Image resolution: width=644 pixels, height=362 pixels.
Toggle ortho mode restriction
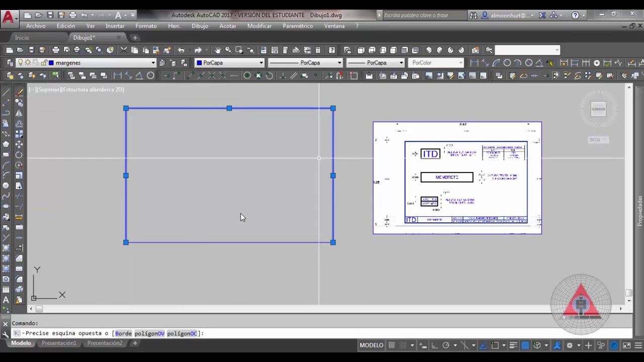[435, 345]
